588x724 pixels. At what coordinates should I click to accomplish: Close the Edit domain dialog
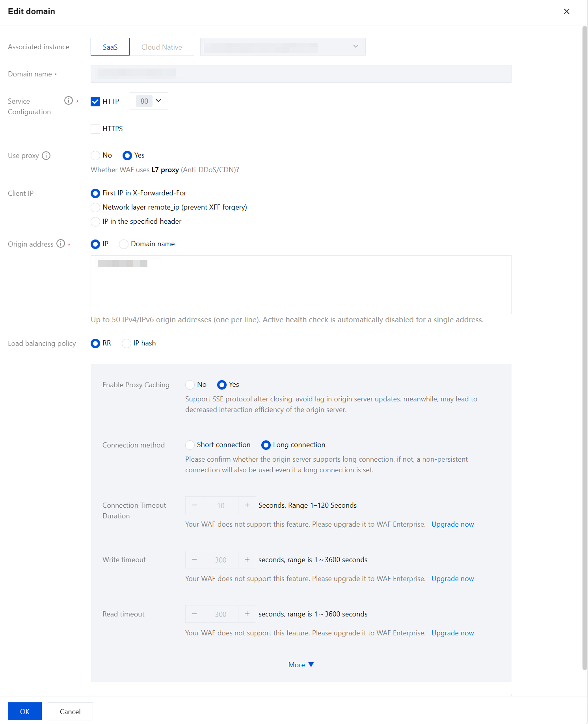pyautogui.click(x=566, y=11)
